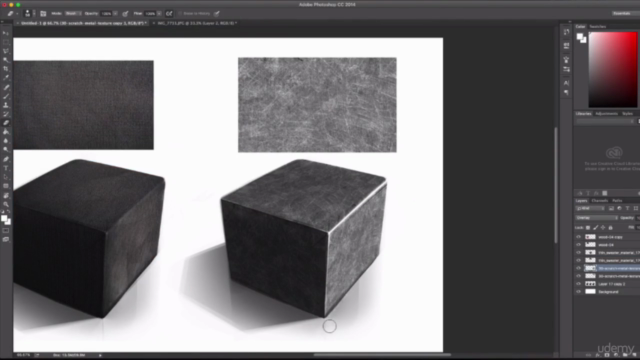This screenshot has height=360, width=640.
Task: Toggle lock position icon
Action: click(603, 227)
